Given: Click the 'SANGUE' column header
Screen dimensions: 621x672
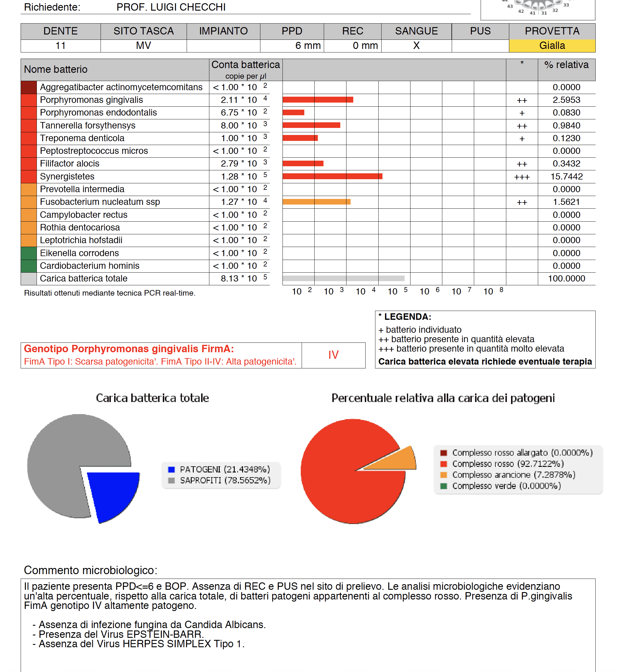Looking at the screenshot, I should [x=416, y=31].
